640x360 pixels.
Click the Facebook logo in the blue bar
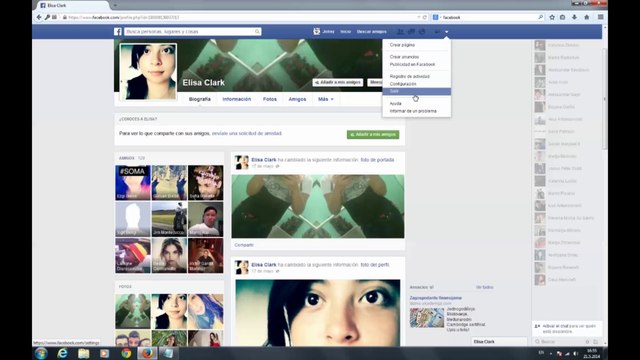click(118, 31)
